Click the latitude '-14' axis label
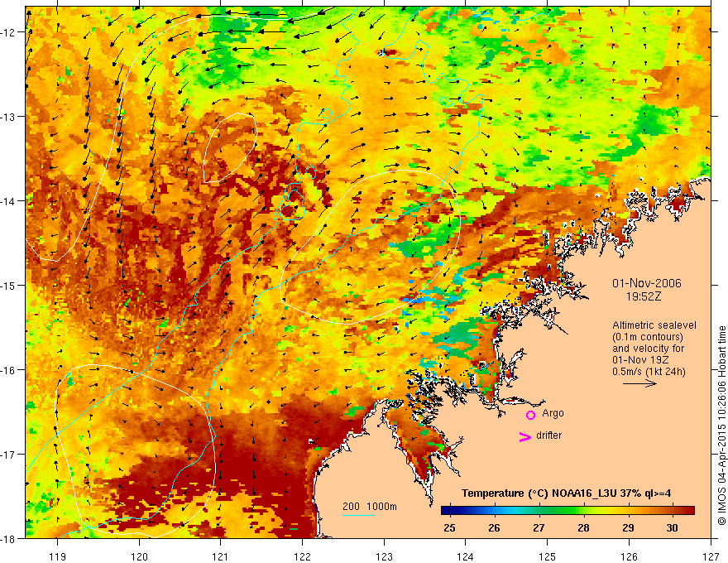This screenshot has height=563, width=728. [8, 201]
